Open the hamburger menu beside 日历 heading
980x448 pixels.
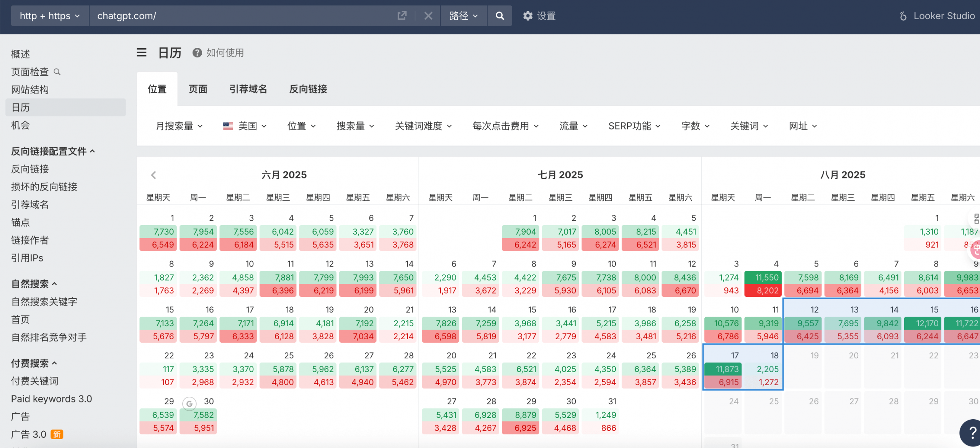[x=142, y=52]
